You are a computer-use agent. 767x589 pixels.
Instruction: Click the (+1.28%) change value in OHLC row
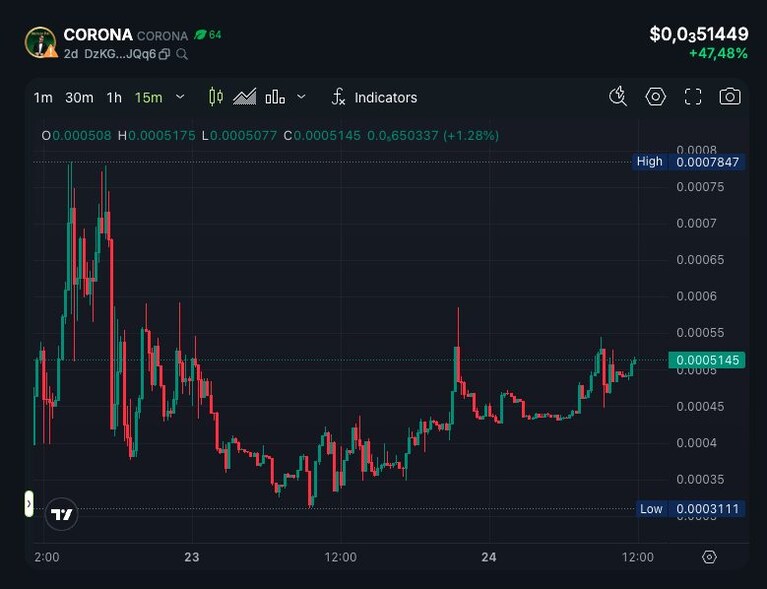471,136
